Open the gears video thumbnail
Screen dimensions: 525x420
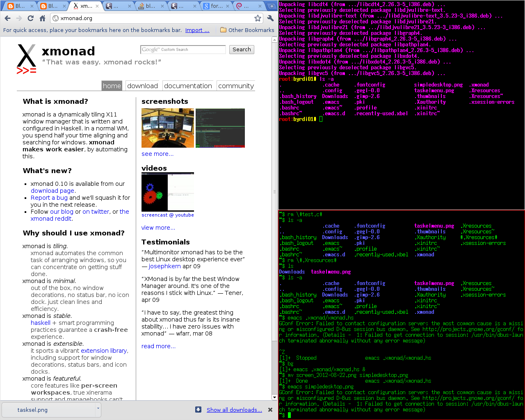click(168, 192)
